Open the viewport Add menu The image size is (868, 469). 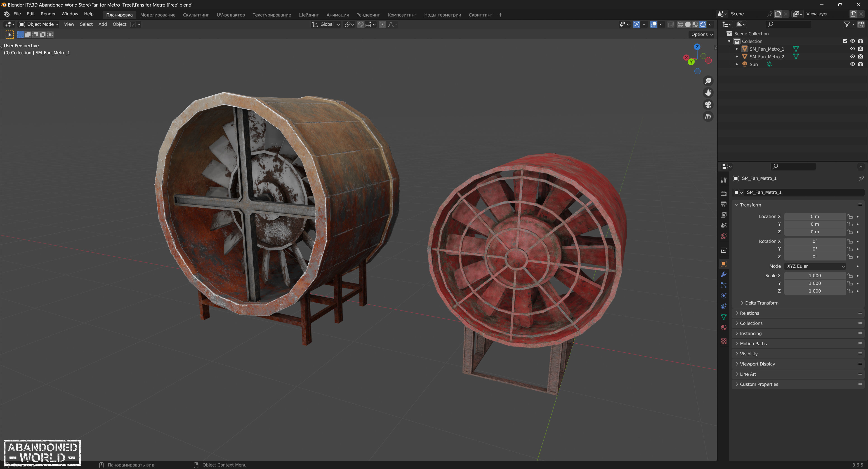pos(102,24)
